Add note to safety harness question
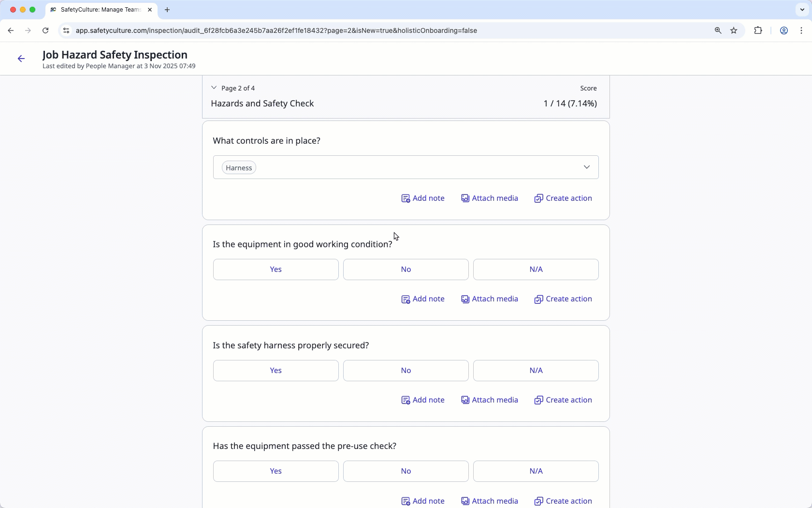The width and height of the screenshot is (812, 508). coord(423,400)
